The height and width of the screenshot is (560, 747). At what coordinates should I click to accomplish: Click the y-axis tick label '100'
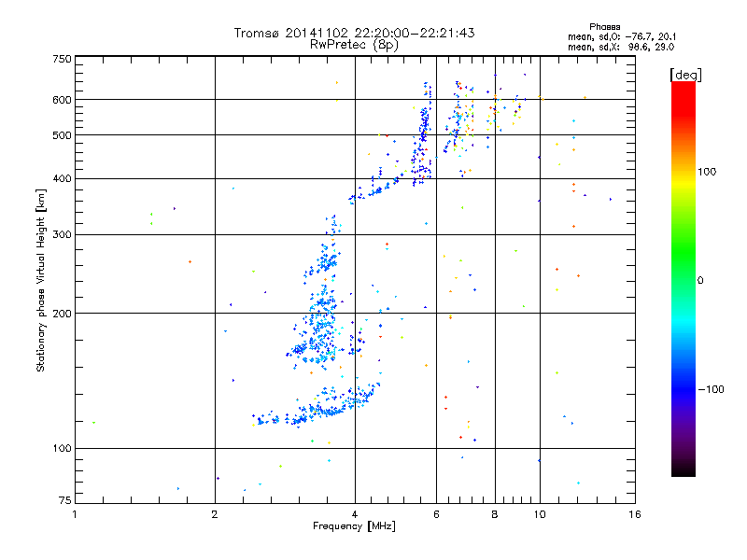pos(62,448)
